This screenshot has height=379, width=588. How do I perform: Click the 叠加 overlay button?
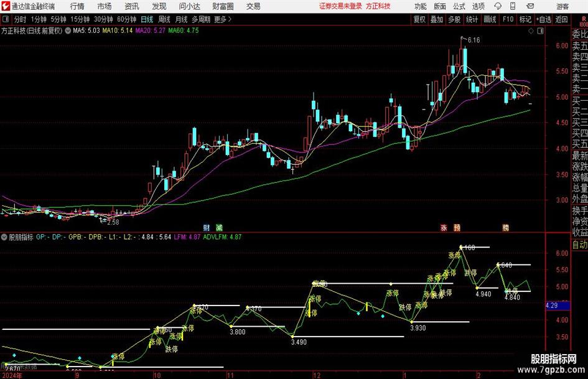point(437,19)
